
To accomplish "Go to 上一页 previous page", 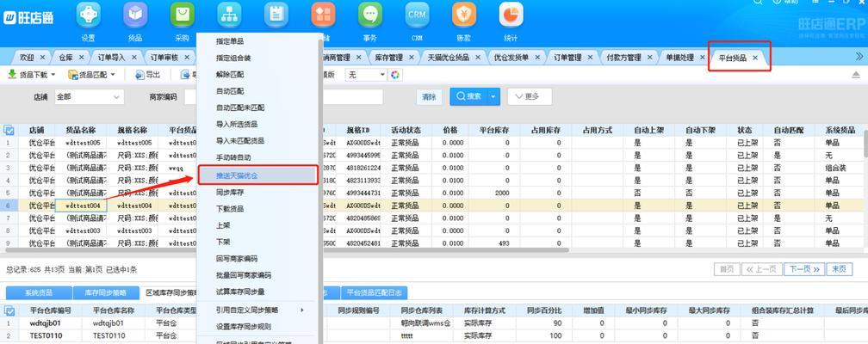I will 761,269.
